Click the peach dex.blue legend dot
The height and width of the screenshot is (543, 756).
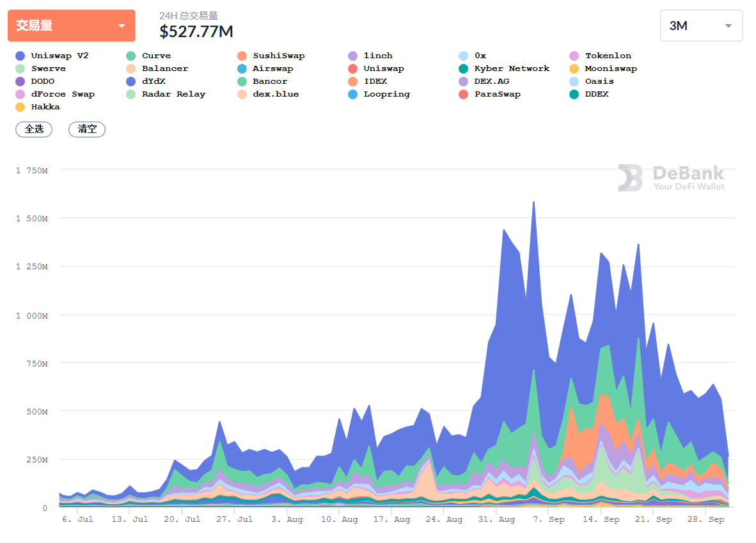pos(242,94)
